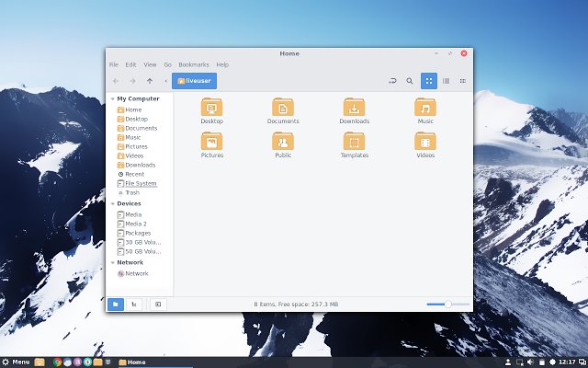Open the Network location in sidebar

point(133,273)
